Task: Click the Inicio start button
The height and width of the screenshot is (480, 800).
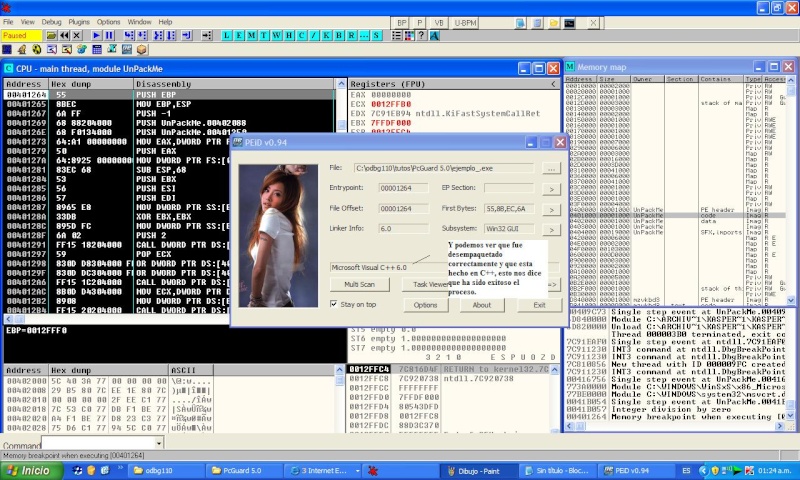Action: pyautogui.click(x=31, y=470)
